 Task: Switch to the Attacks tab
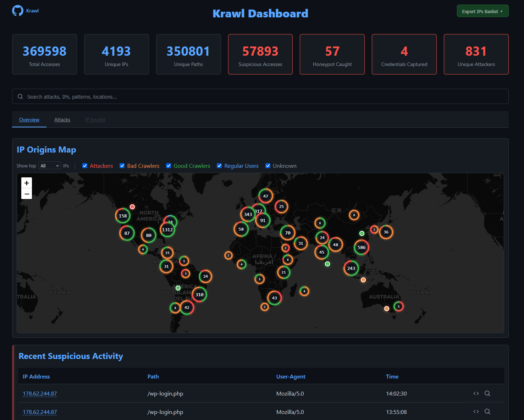pyautogui.click(x=62, y=120)
